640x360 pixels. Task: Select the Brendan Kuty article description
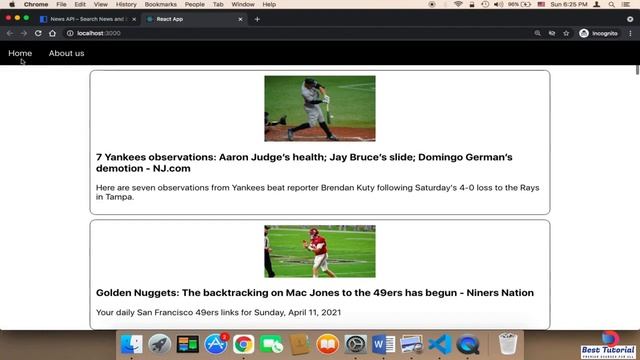[318, 192]
